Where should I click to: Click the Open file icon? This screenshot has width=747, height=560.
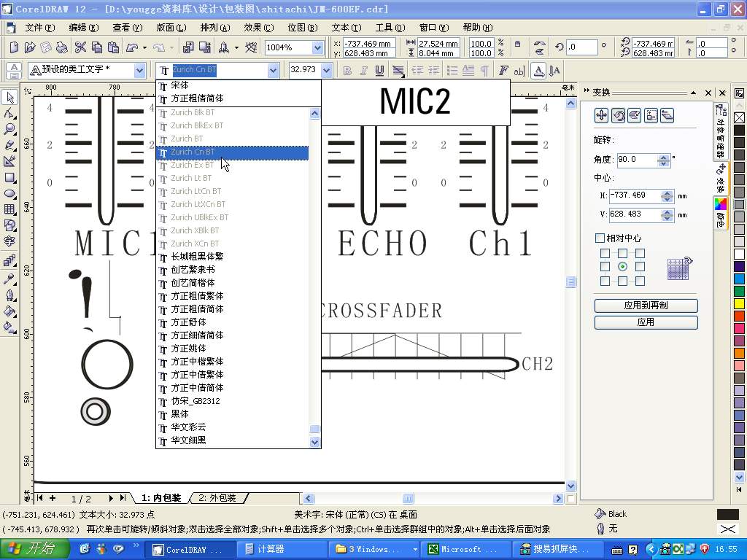(29, 47)
